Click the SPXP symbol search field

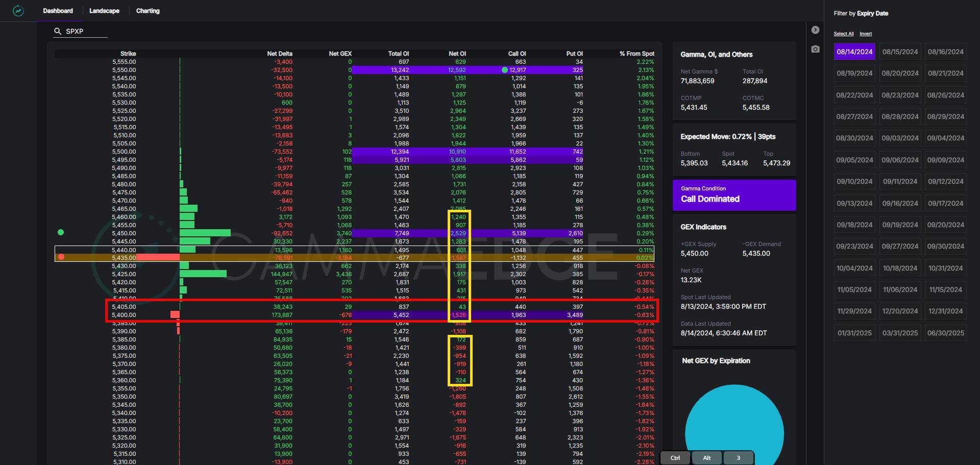tap(85, 31)
